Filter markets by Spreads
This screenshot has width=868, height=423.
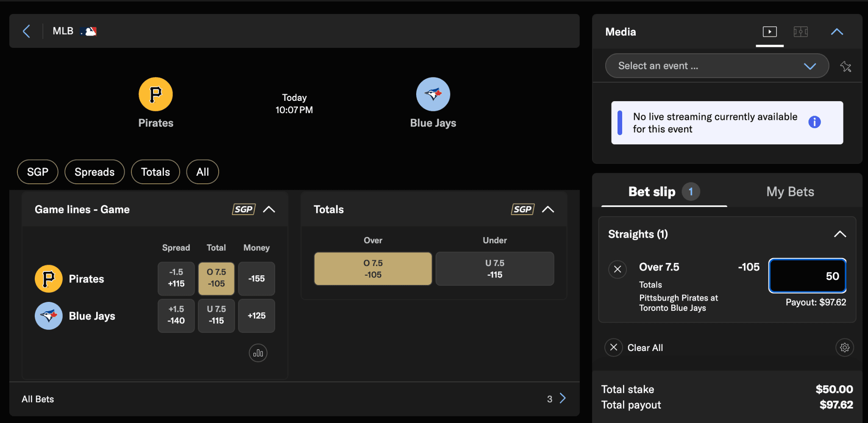click(x=95, y=172)
